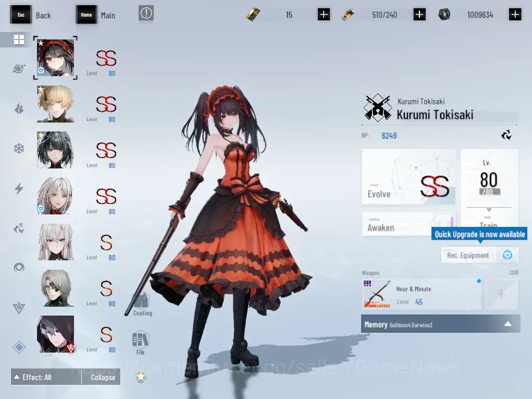Filter characters by fire element
Image resolution: width=532 pixels, height=399 pixels.
pos(19,108)
